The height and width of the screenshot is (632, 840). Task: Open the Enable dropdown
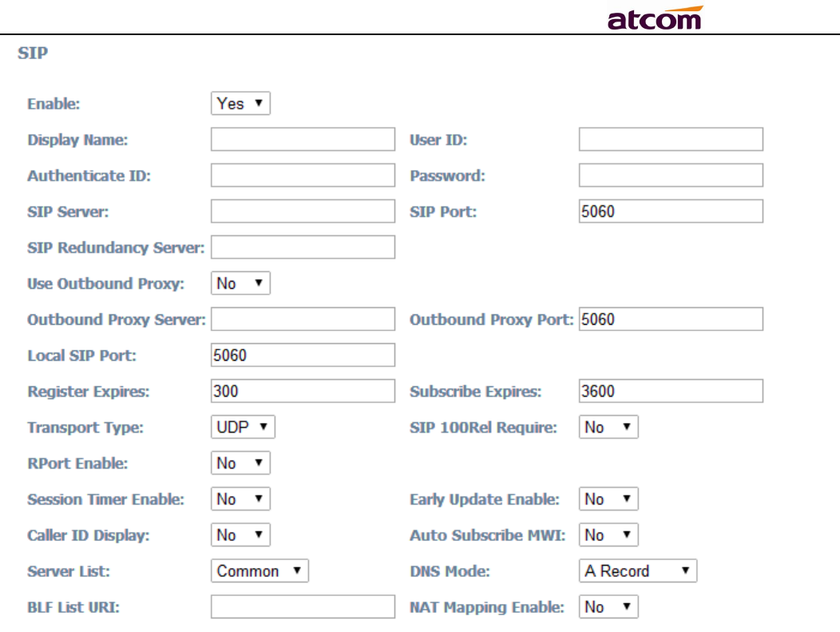(x=240, y=104)
